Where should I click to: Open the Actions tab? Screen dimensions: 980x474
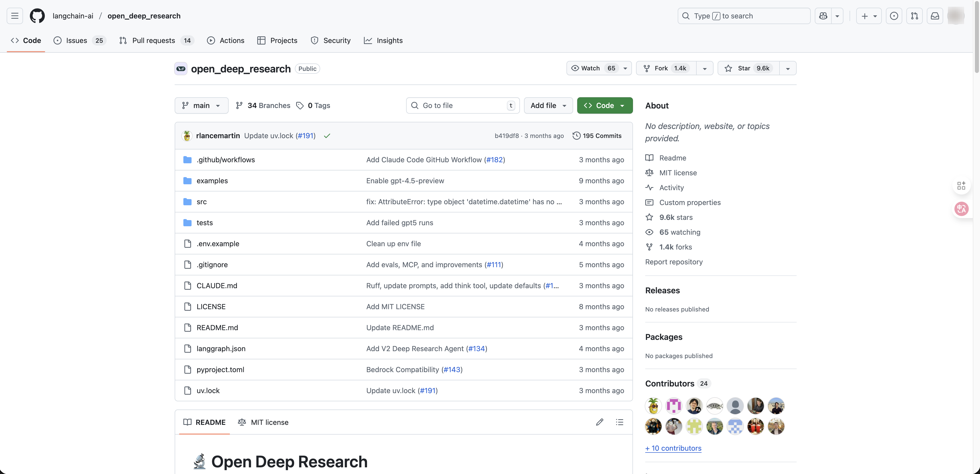pyautogui.click(x=226, y=40)
